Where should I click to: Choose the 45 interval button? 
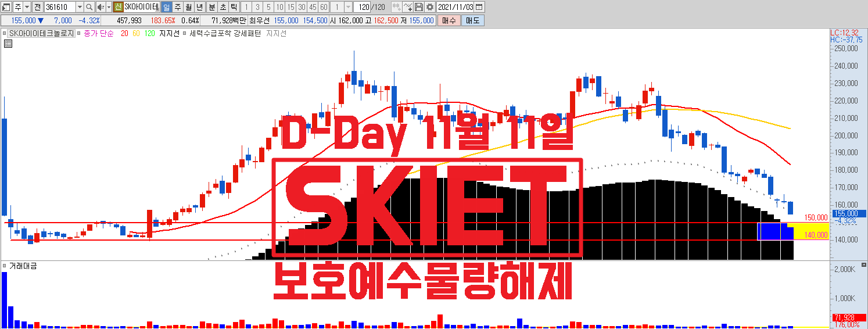click(312, 7)
